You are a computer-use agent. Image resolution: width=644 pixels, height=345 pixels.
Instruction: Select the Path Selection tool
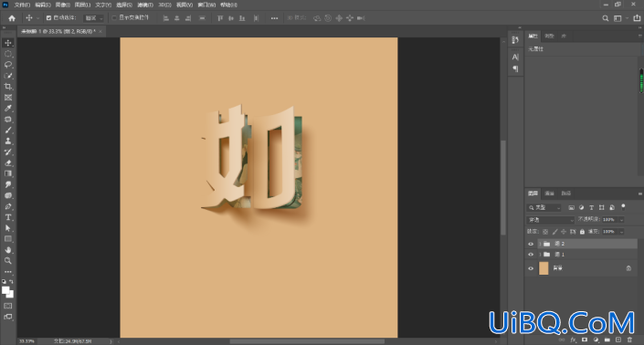8,228
